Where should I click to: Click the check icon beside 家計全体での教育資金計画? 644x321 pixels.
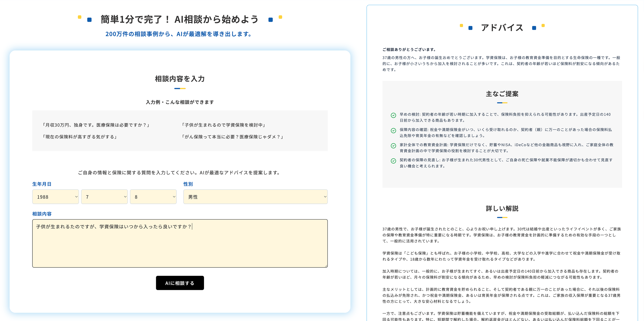pos(393,146)
